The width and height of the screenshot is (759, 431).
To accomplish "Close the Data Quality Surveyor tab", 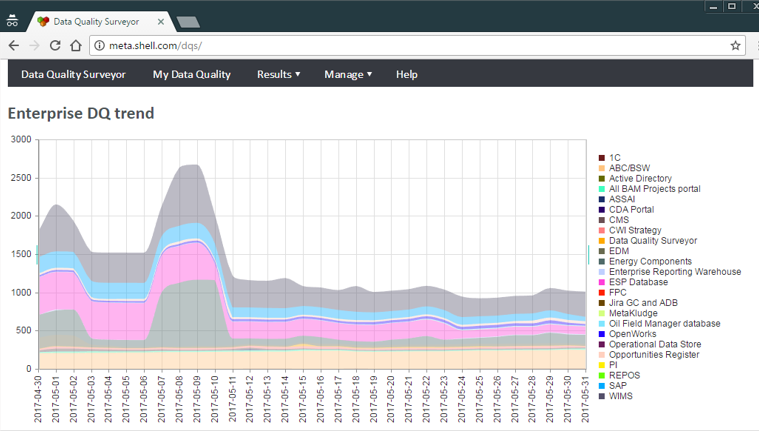I will point(161,22).
